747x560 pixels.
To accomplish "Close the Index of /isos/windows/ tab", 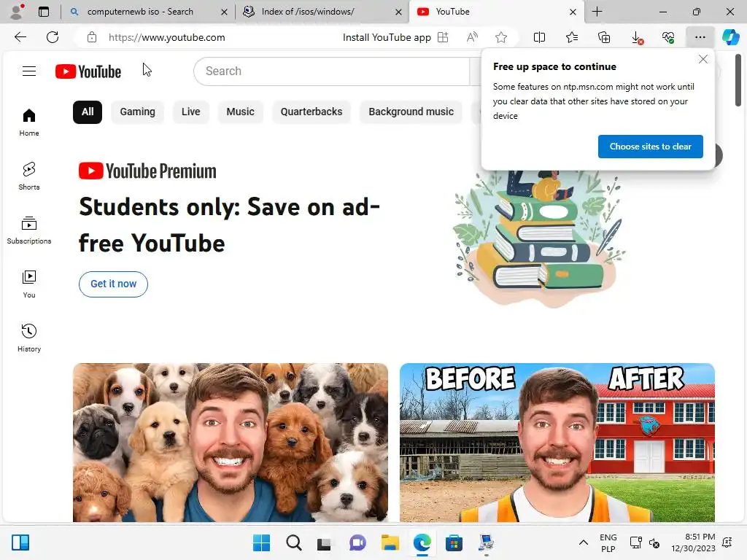I will [x=398, y=12].
